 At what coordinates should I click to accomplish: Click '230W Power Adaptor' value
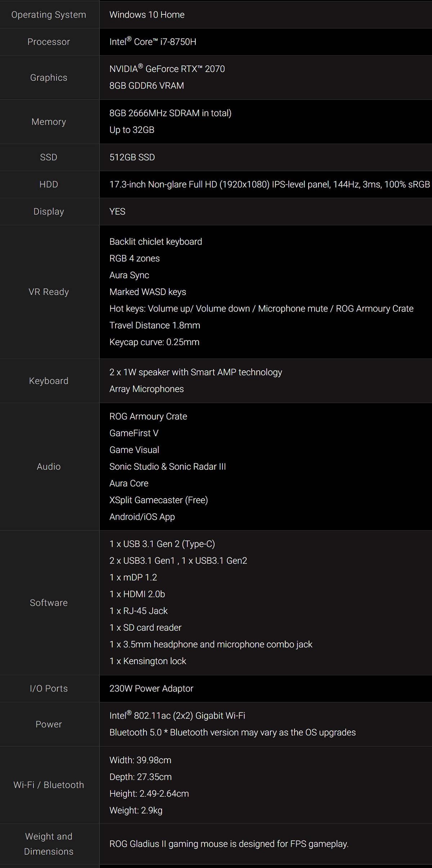pyautogui.click(x=151, y=689)
